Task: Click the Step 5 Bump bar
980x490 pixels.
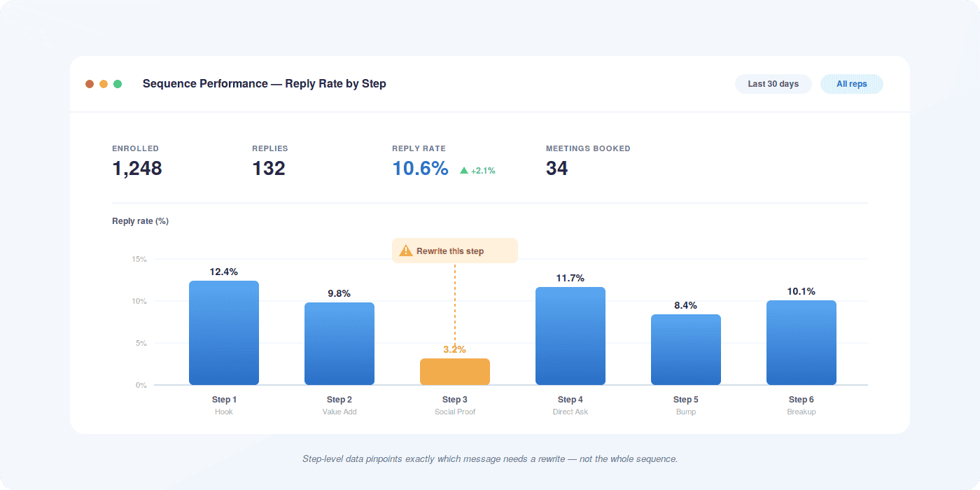Action: pyautogui.click(x=686, y=350)
